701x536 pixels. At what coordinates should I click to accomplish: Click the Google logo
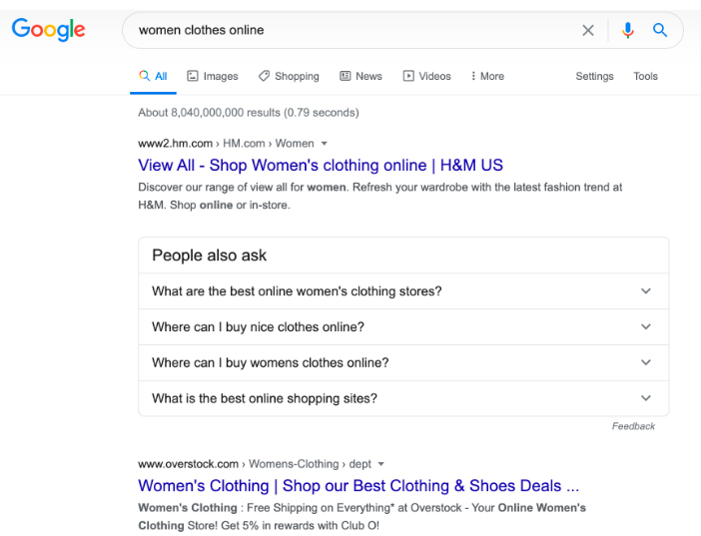point(48,30)
